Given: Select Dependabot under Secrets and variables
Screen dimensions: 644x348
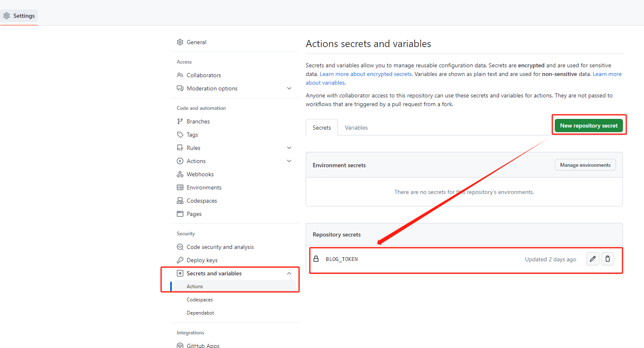Looking at the screenshot, I should (x=200, y=312).
